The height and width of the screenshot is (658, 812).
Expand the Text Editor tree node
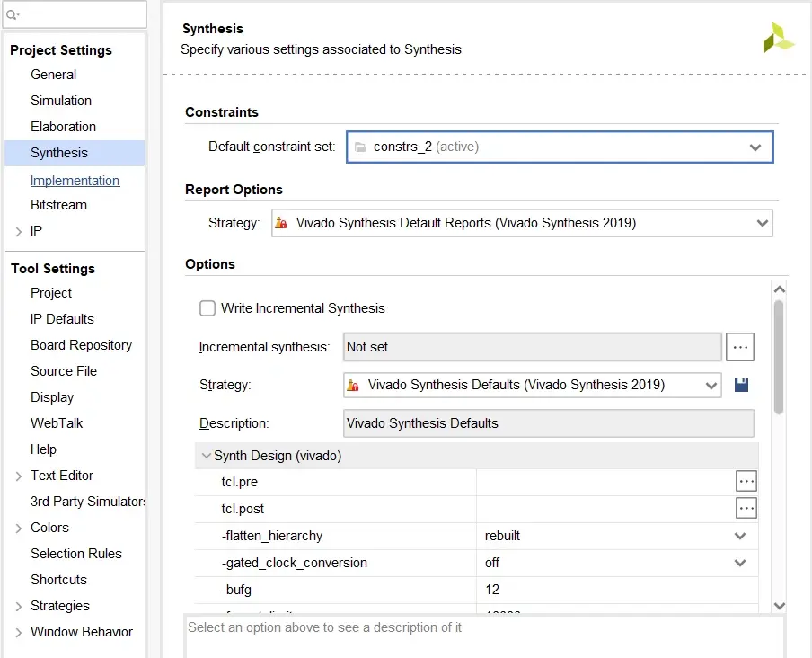pos(19,476)
